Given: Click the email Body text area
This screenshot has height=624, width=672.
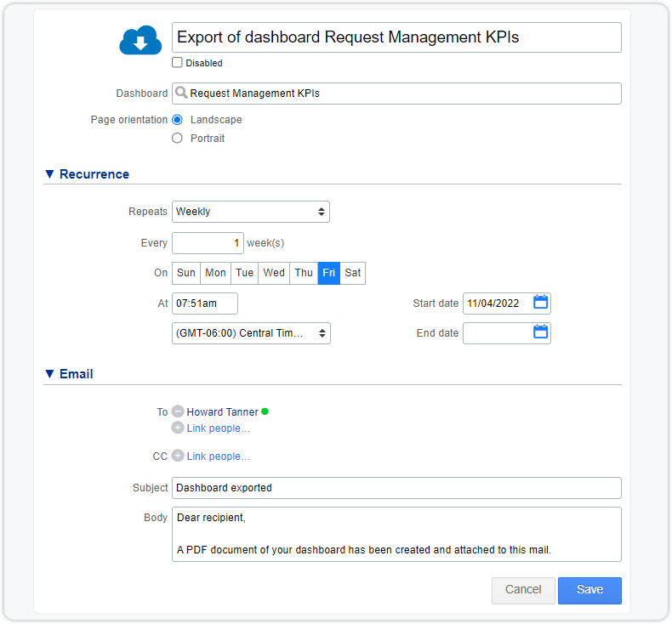Looking at the screenshot, I should [396, 535].
